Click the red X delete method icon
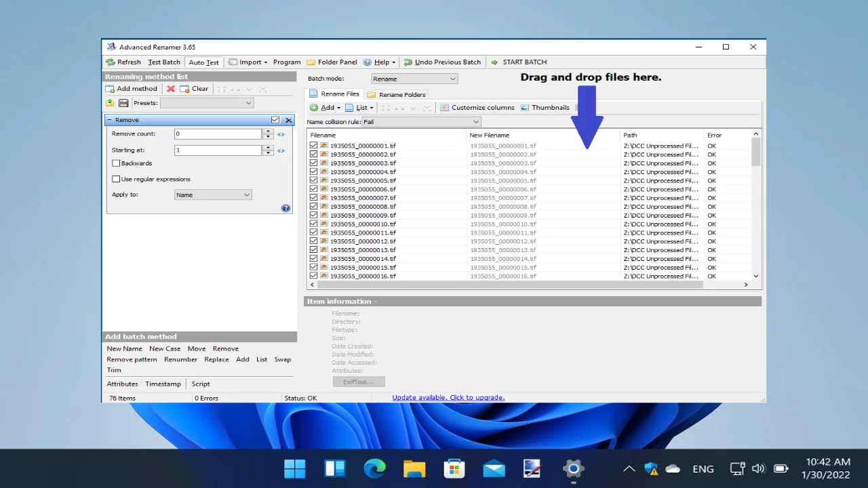The image size is (868, 488). 171,89
